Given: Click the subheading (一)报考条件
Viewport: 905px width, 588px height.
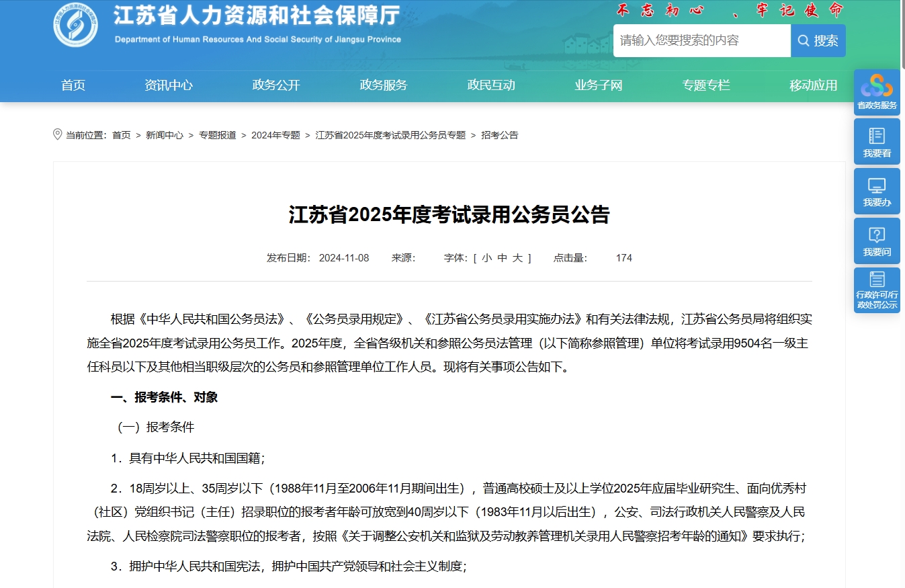Looking at the screenshot, I should click(x=156, y=427).
